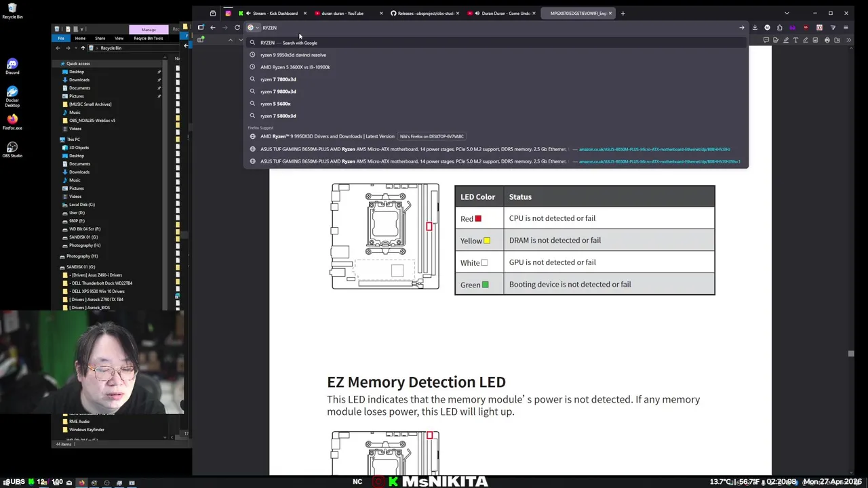This screenshot has width=868, height=488.
Task: Select WD Blk 04 Scr (F:) drive
Action: coord(85,229)
